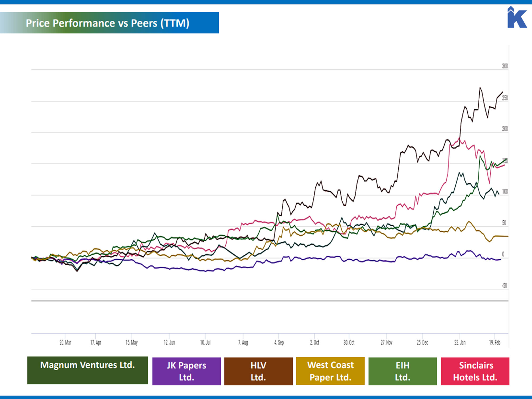Click the 15. May axis label
This screenshot has height=399, width=532.
[x=131, y=342]
